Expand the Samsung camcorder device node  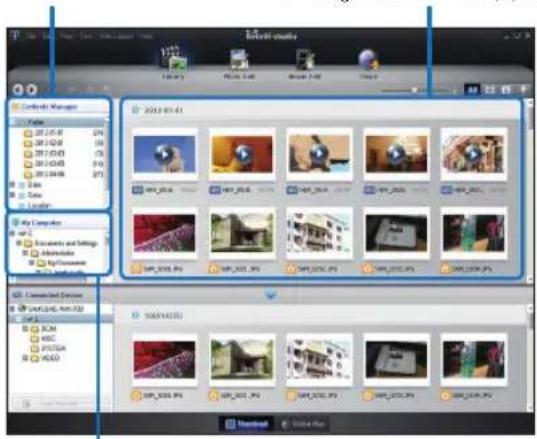coord(12,309)
